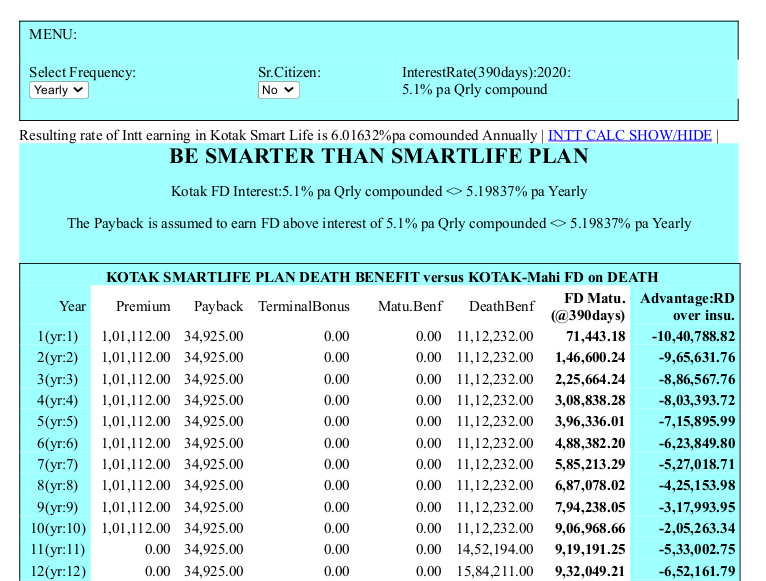The image size is (766, 581).
Task: Click advantage value -6,52,161.79
Action: (x=697, y=572)
